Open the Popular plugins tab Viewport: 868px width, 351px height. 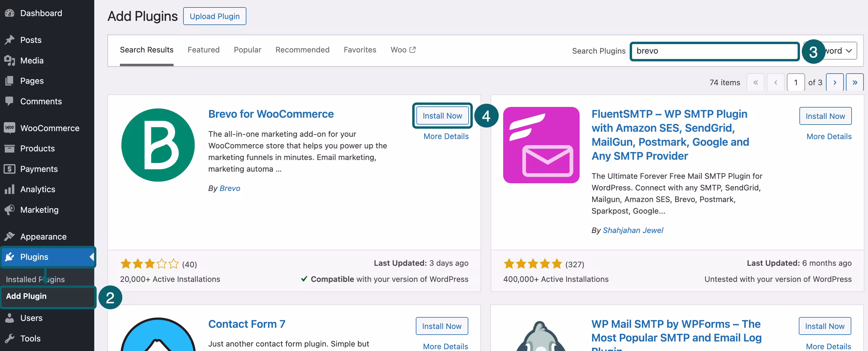[247, 50]
